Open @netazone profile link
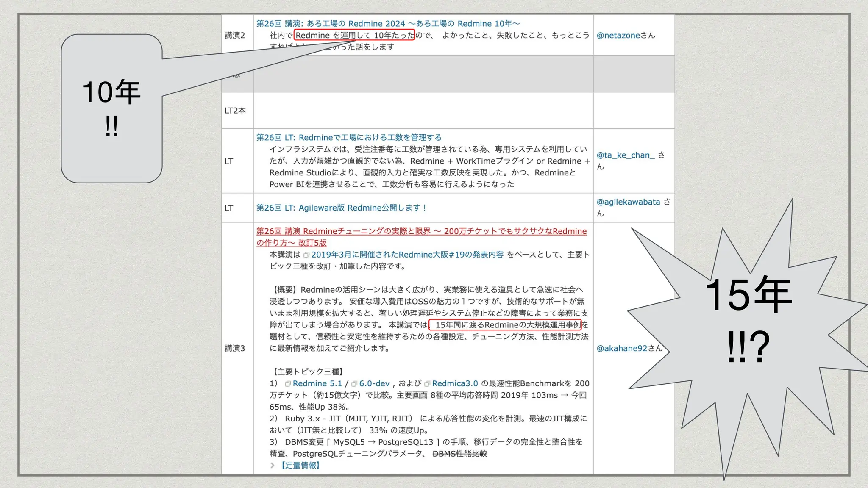This screenshot has width=868, height=488. (618, 36)
